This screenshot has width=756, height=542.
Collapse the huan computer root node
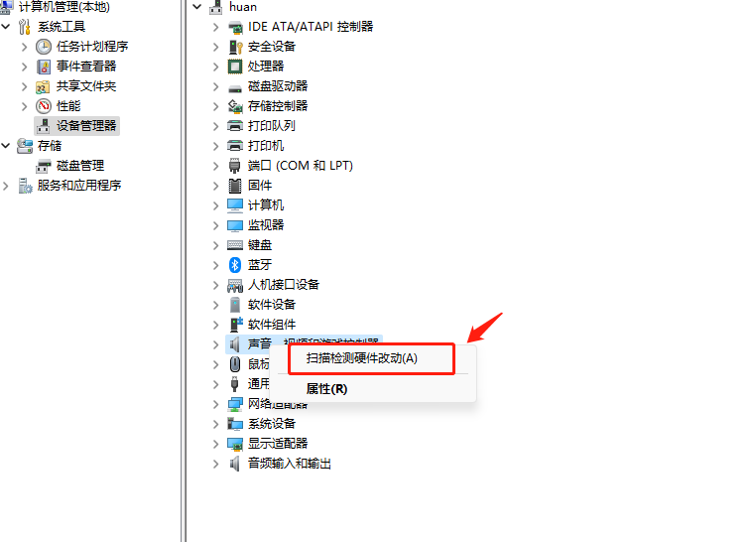[x=196, y=7]
